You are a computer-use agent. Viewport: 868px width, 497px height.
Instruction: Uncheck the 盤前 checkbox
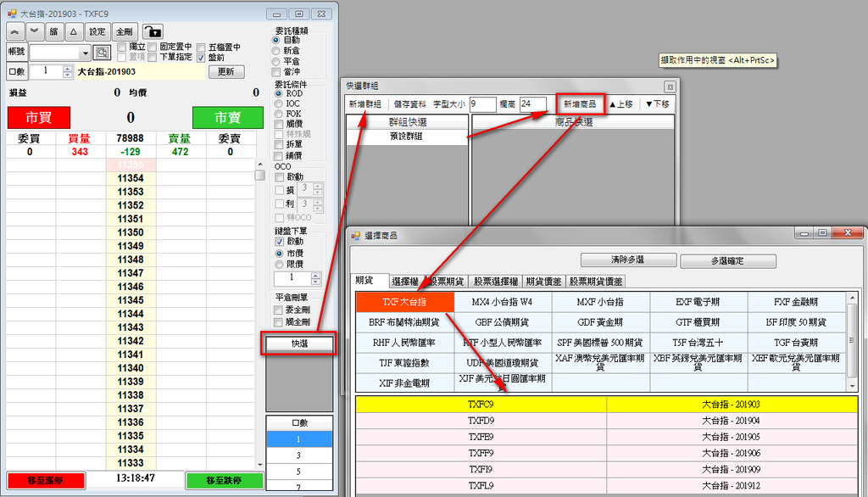201,58
